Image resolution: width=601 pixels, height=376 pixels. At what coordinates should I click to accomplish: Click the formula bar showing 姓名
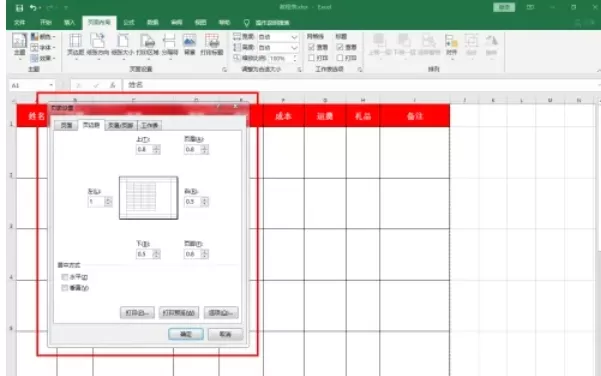(x=360, y=85)
